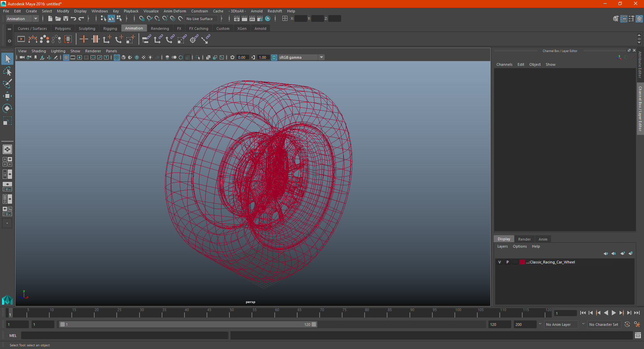Click the Set Key shelf icon
The image size is (644, 349).
tap(84, 39)
